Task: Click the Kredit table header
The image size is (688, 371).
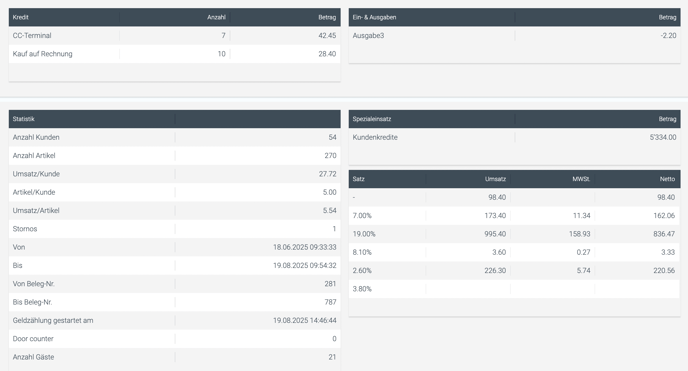Action: pos(21,17)
